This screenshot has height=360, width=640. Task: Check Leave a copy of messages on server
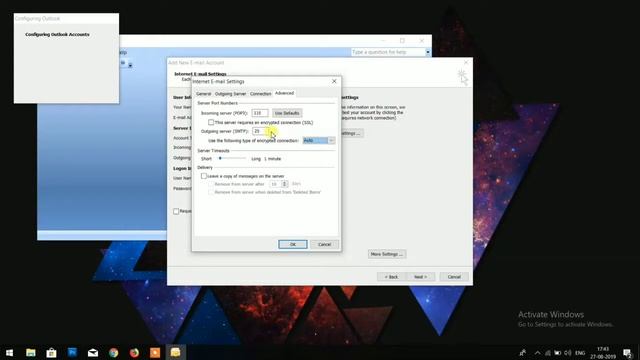tap(204, 176)
